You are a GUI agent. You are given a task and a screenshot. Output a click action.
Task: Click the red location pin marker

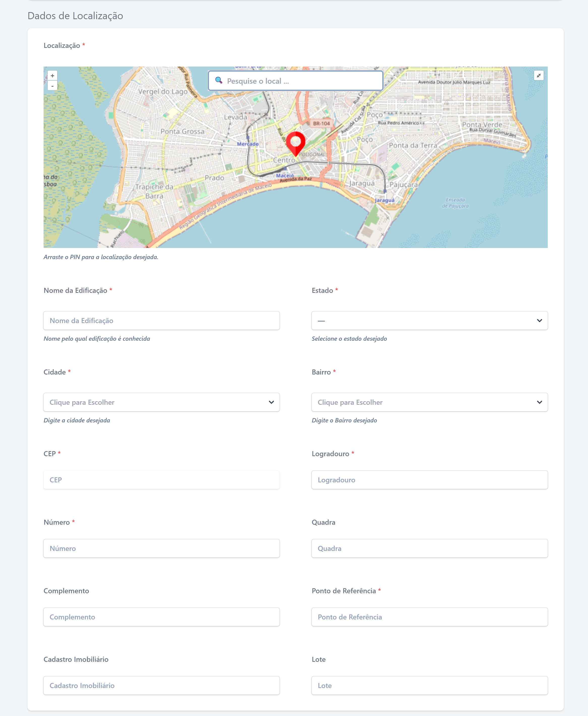point(295,142)
